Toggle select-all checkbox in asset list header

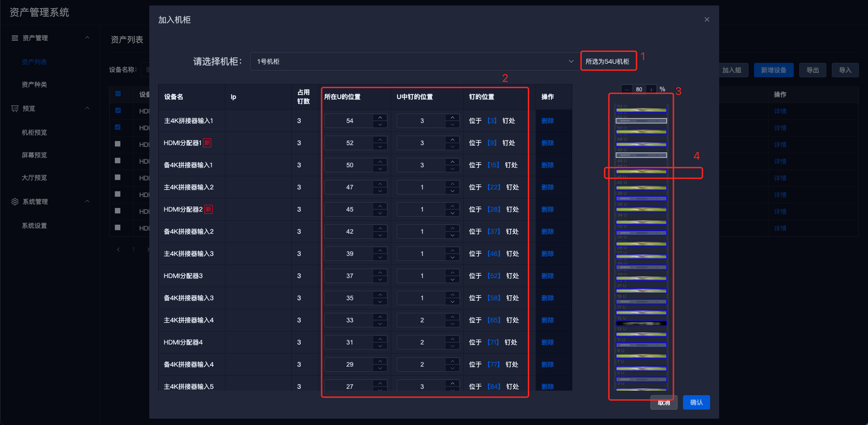click(x=118, y=94)
